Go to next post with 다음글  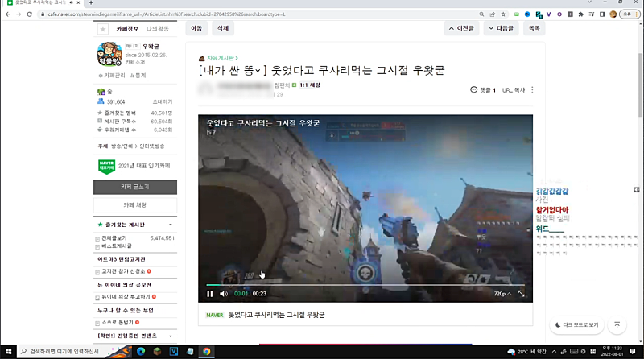click(x=501, y=28)
